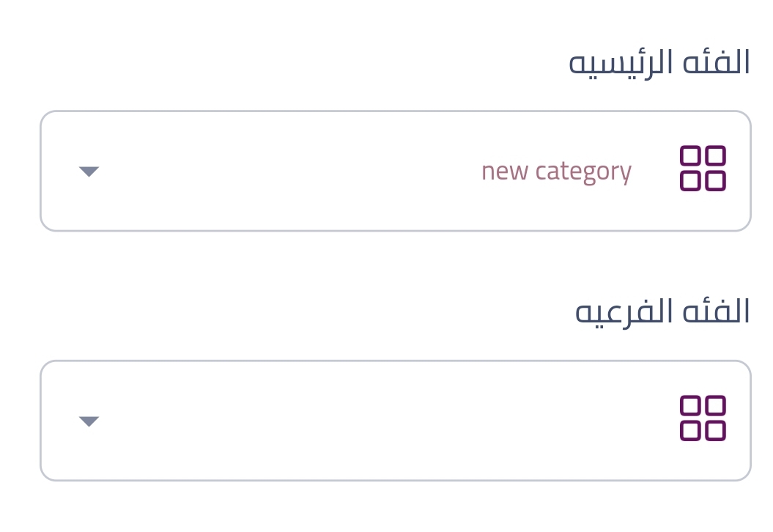The width and height of the screenshot is (773, 532).
Task: Click the الفئه الفرعيه label
Action: point(662,312)
